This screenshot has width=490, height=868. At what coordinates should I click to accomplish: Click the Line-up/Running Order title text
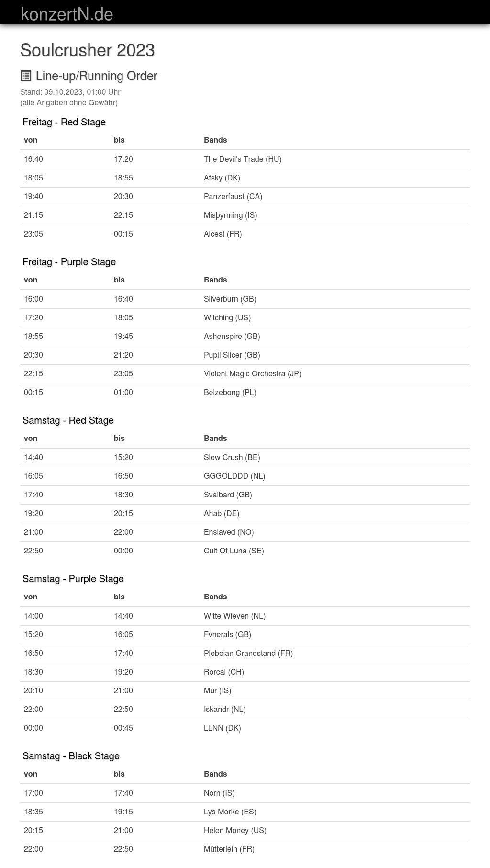click(x=96, y=76)
